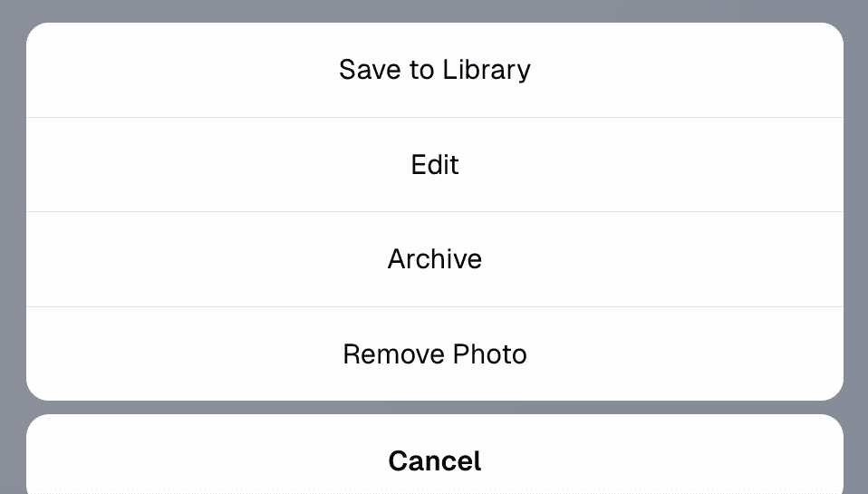Tap Save to Library option
The image size is (868, 494).
[435, 70]
